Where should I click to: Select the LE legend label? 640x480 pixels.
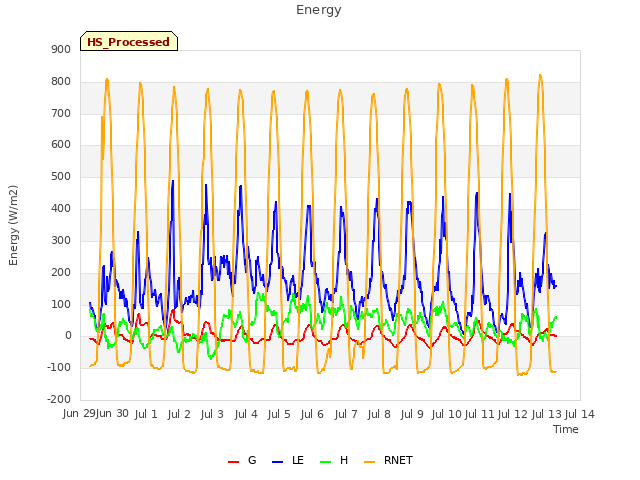298,460
